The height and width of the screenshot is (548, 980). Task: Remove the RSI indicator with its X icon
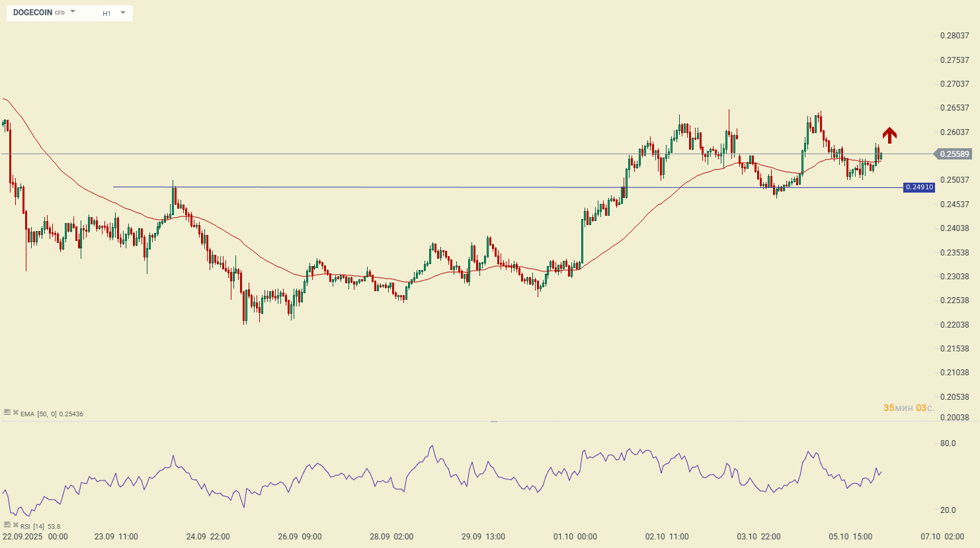[15, 525]
